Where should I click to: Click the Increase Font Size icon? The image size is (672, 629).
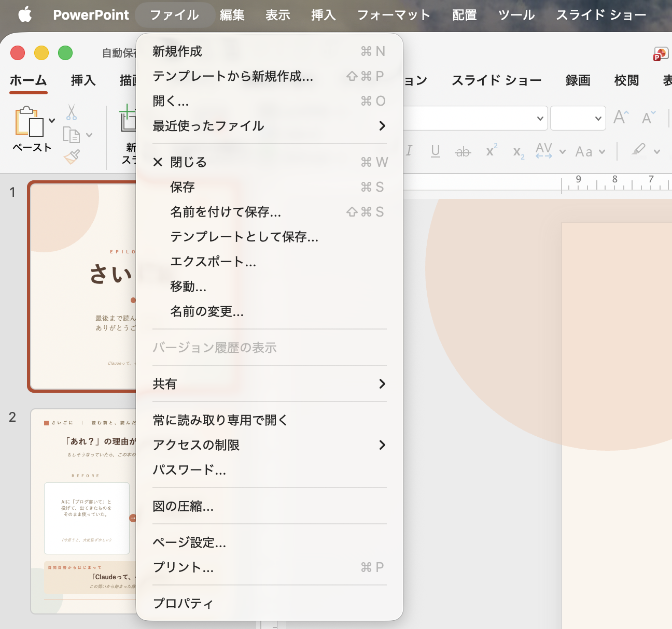click(621, 118)
